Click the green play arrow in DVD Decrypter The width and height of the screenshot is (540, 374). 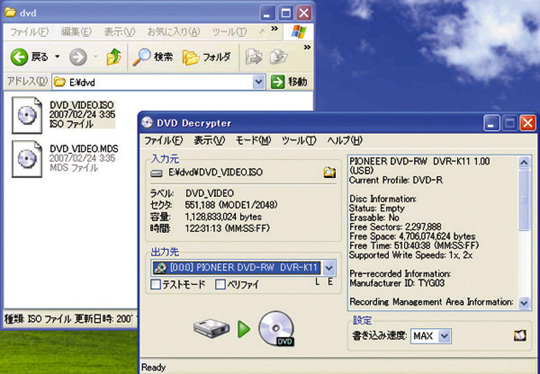[x=243, y=329]
